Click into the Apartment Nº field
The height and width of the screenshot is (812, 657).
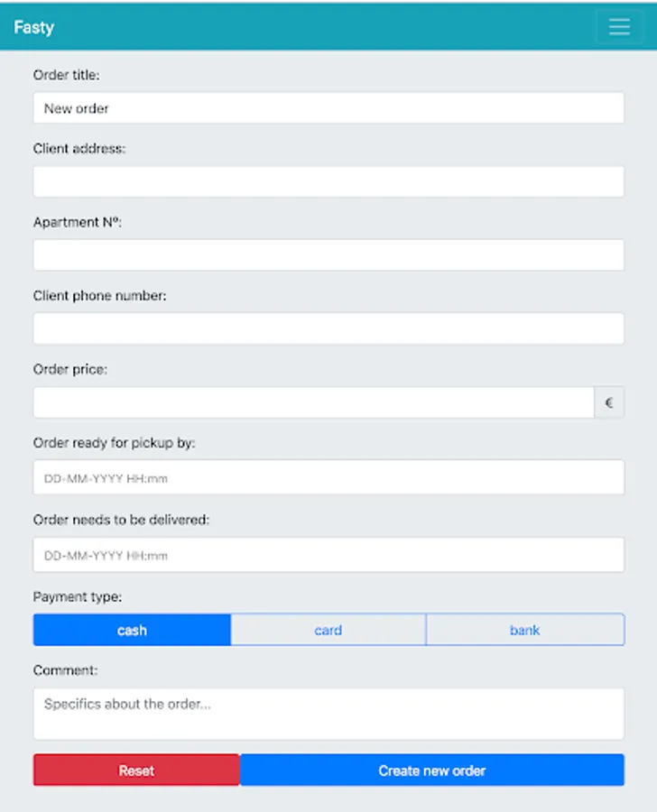tap(328, 255)
